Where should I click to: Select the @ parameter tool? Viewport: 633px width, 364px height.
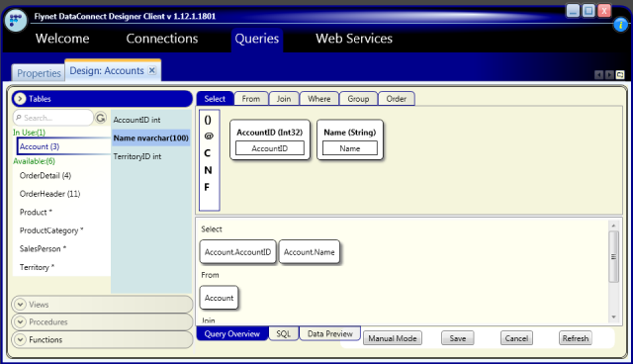(x=209, y=136)
